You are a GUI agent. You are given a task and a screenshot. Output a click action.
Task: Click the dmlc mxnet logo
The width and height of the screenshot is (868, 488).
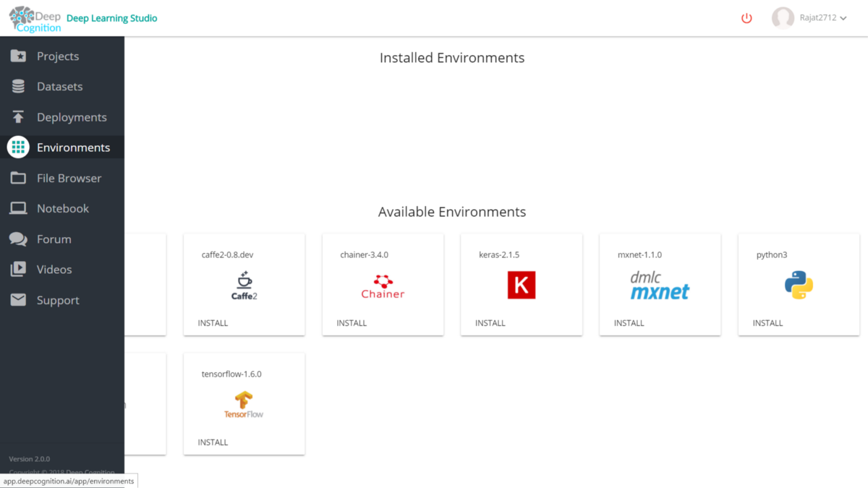pyautogui.click(x=660, y=286)
